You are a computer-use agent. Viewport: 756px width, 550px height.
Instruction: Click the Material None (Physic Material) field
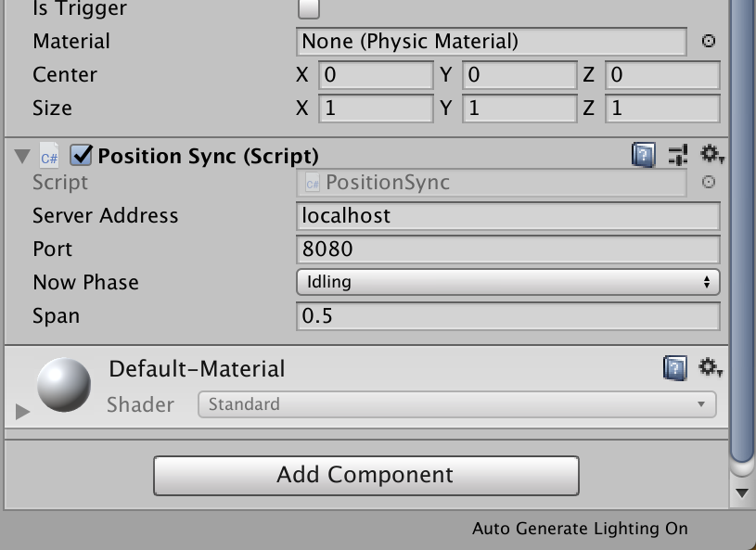click(492, 42)
